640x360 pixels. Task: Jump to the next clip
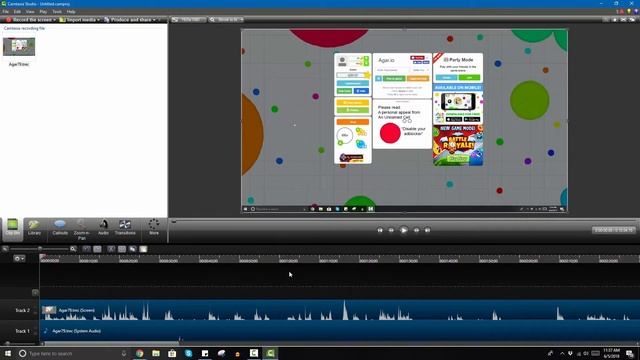[427, 230]
